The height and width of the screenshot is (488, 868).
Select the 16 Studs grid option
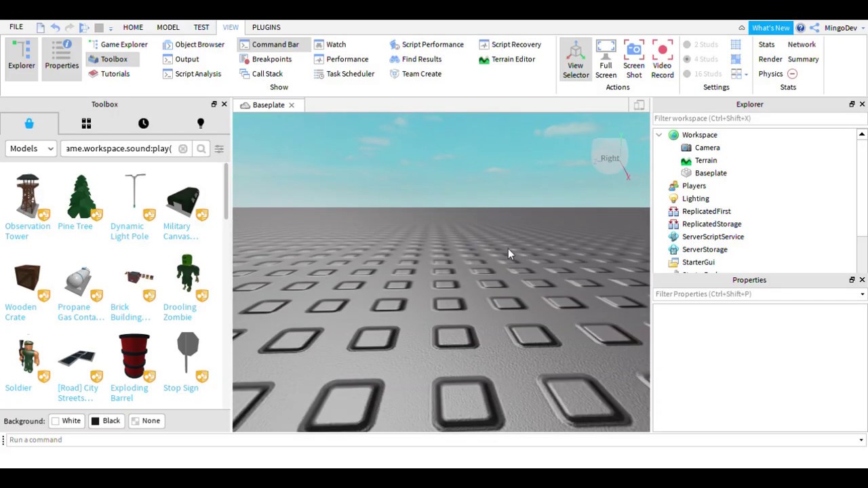pyautogui.click(x=703, y=74)
